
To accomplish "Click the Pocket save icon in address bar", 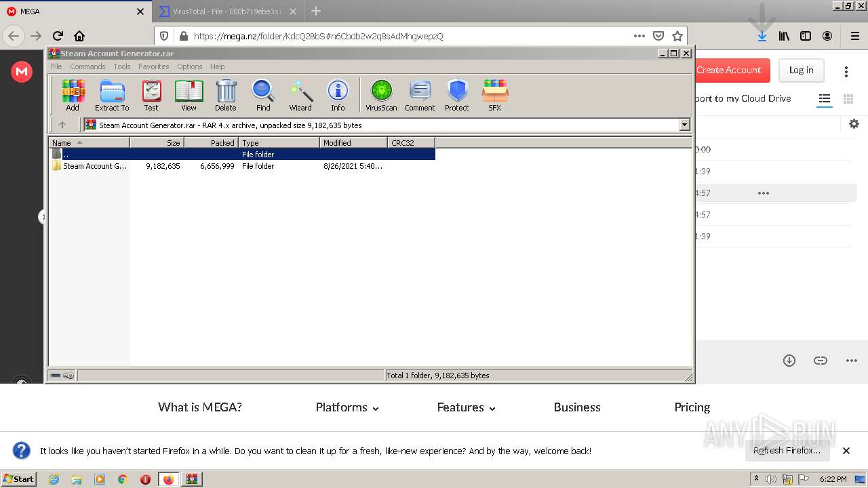I will point(658,36).
